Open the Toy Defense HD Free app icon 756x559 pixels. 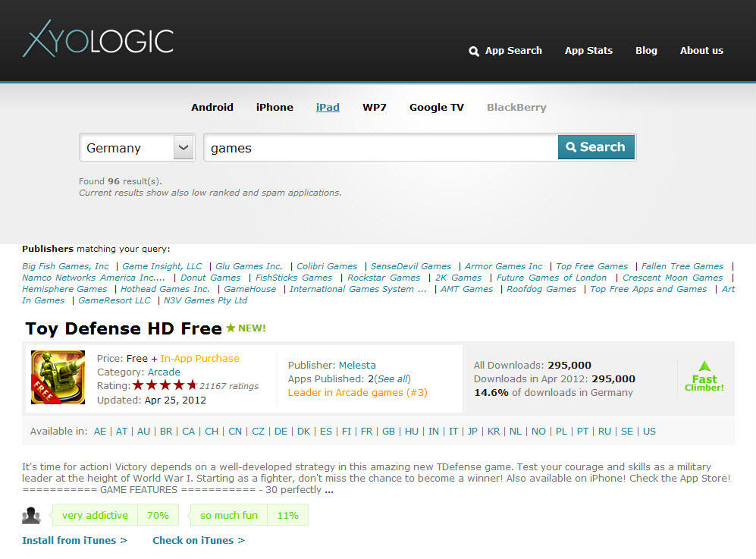click(58, 377)
